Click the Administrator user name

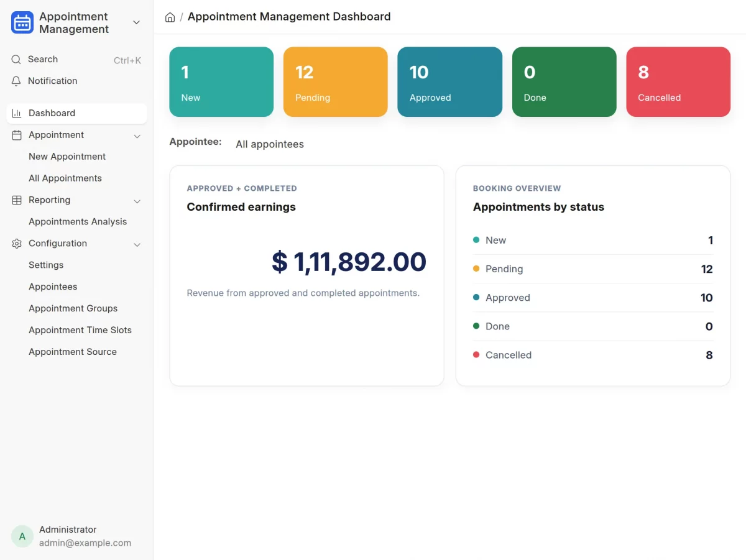point(68,530)
